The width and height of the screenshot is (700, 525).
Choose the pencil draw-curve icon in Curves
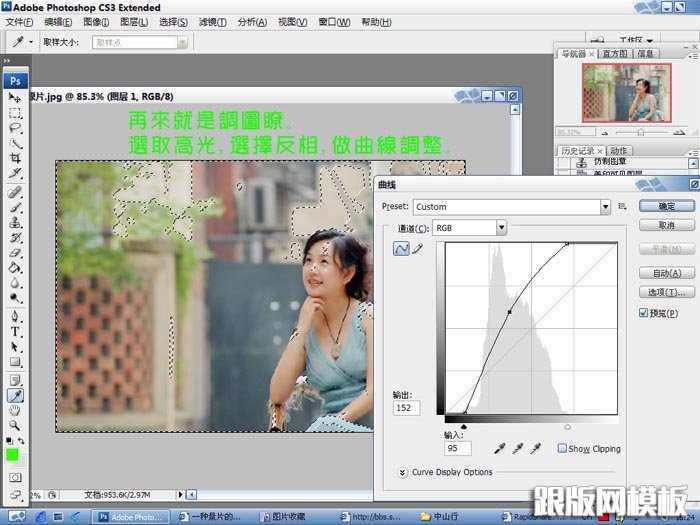click(417, 249)
